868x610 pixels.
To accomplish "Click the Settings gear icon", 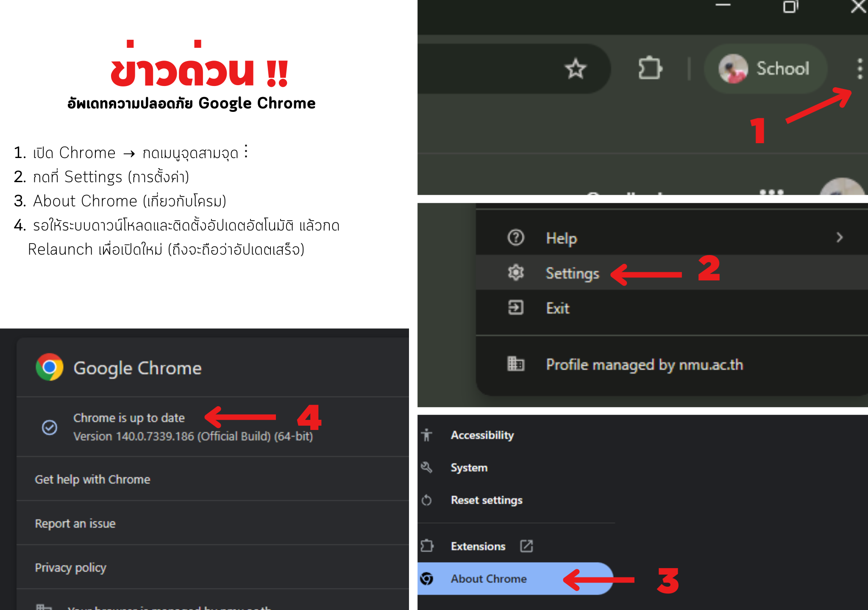I will coord(516,272).
